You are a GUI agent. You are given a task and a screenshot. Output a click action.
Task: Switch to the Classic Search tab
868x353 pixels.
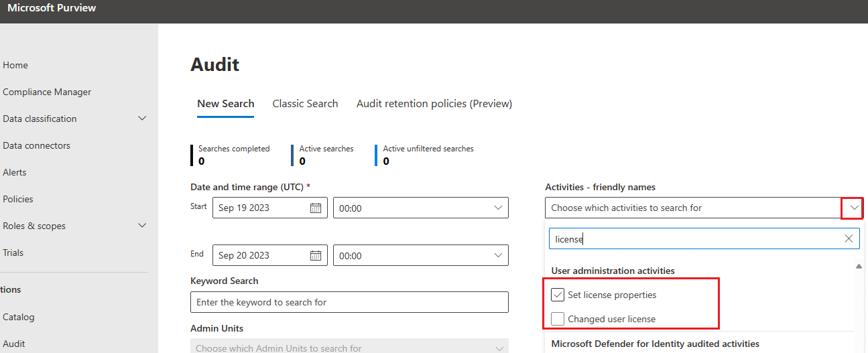coord(305,104)
